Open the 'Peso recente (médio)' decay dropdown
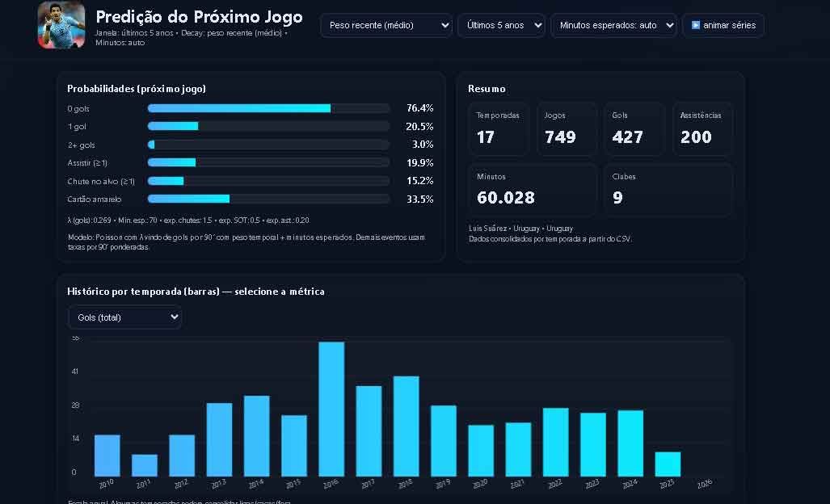Viewport: 830px width, 504px height. [386, 25]
